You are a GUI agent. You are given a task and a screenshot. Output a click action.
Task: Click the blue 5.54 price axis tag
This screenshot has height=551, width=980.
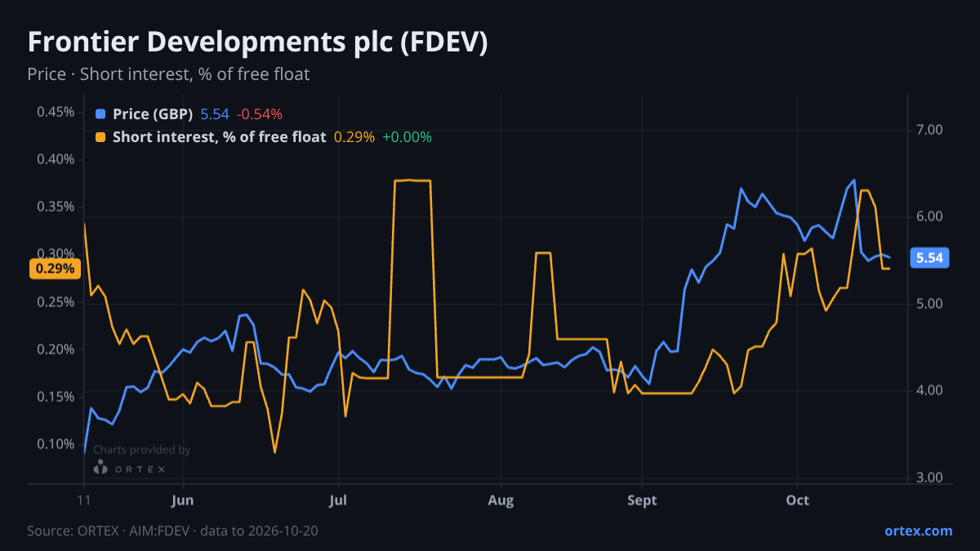929,258
